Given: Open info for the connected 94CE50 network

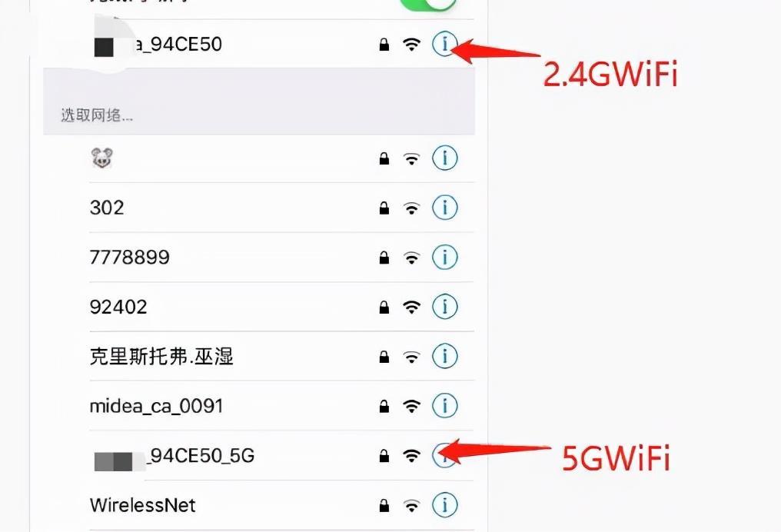Looking at the screenshot, I should [x=444, y=44].
